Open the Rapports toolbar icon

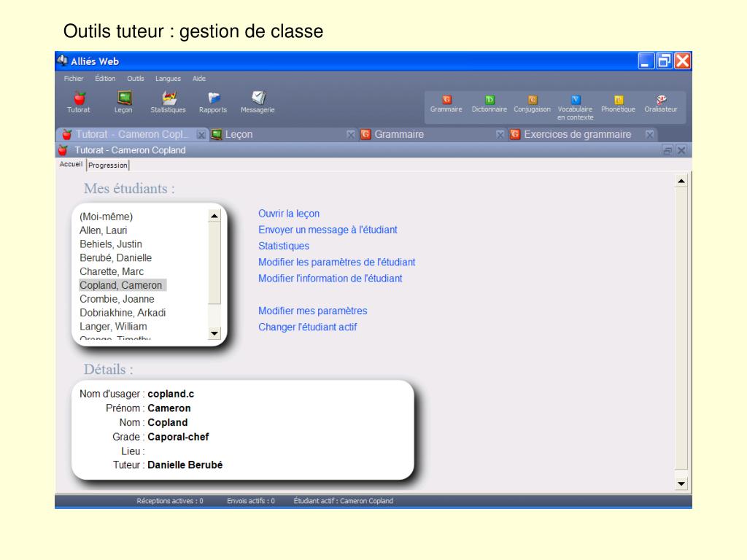(x=213, y=102)
